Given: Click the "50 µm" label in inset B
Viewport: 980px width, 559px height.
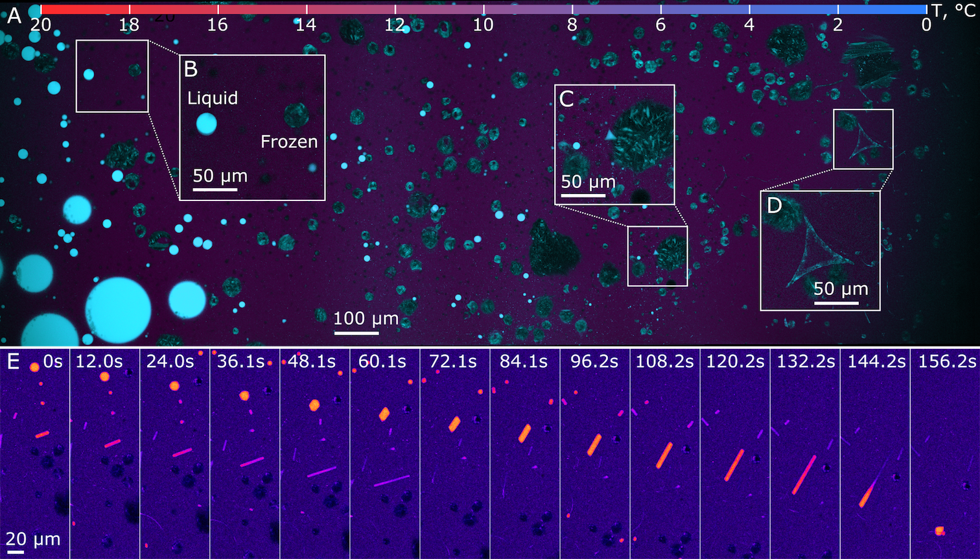Looking at the screenshot, I should (220, 176).
